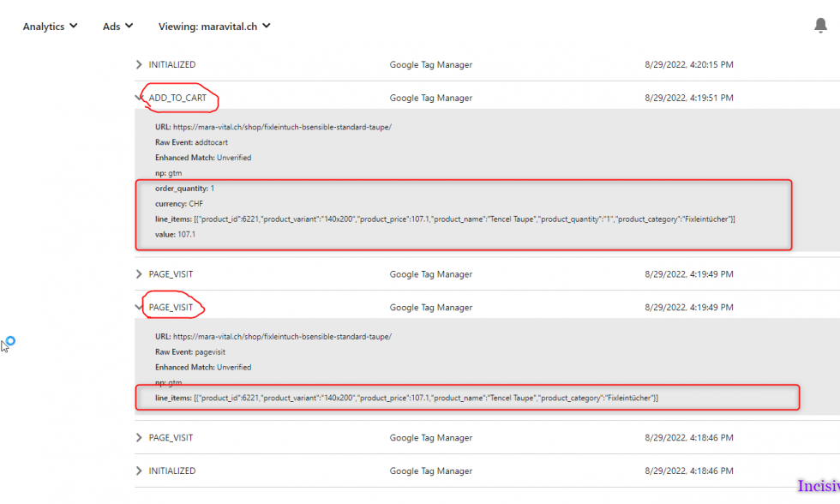Click the currency: CHF field
This screenshot has width=840, height=504.
178,204
